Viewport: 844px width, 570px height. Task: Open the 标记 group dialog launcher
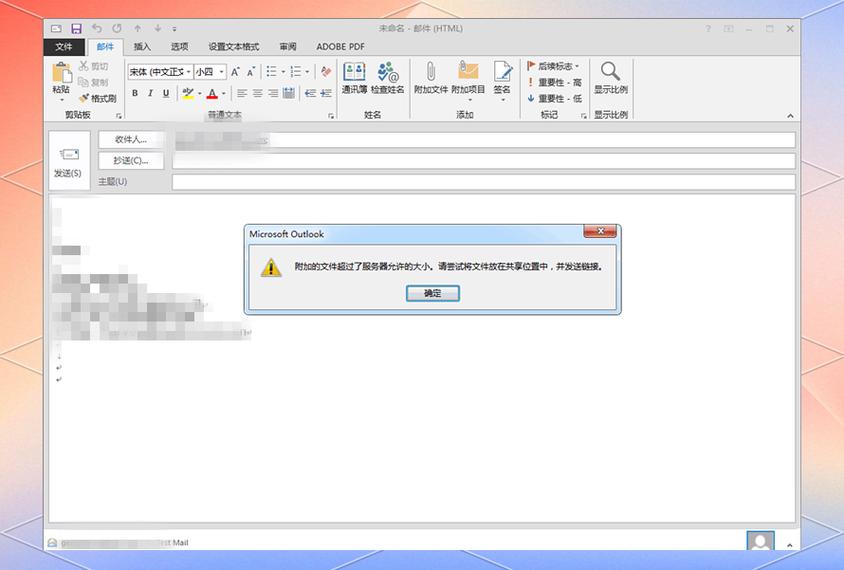[x=583, y=116]
